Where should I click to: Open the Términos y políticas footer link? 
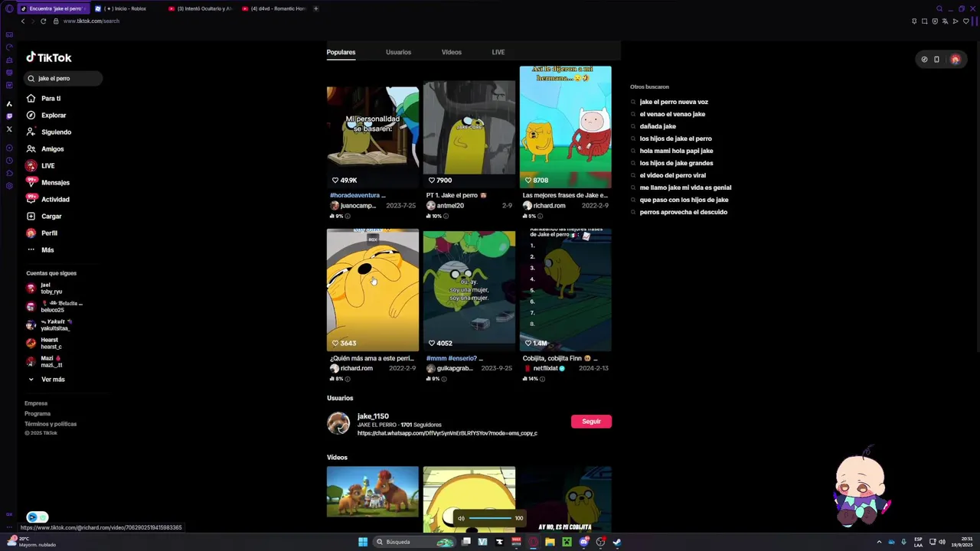click(x=51, y=424)
